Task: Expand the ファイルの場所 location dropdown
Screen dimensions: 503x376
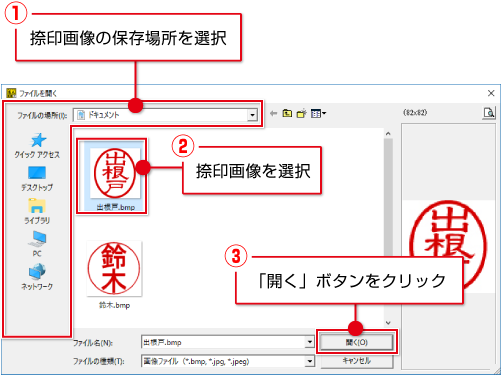Action: click(x=252, y=115)
